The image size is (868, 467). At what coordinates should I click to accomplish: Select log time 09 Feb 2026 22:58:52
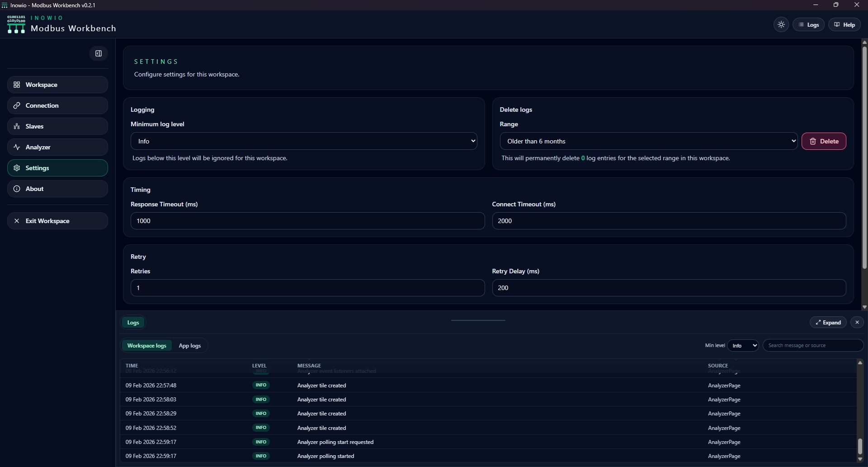click(x=151, y=428)
